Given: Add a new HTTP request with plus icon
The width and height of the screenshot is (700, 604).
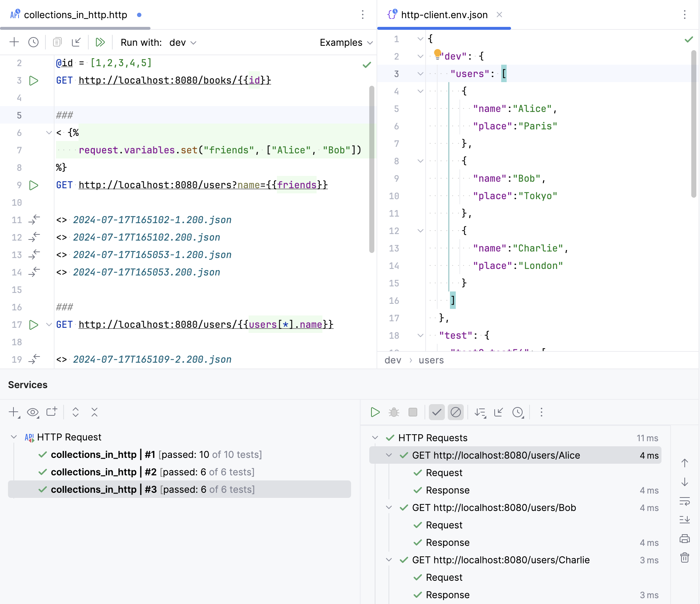Looking at the screenshot, I should (x=15, y=42).
